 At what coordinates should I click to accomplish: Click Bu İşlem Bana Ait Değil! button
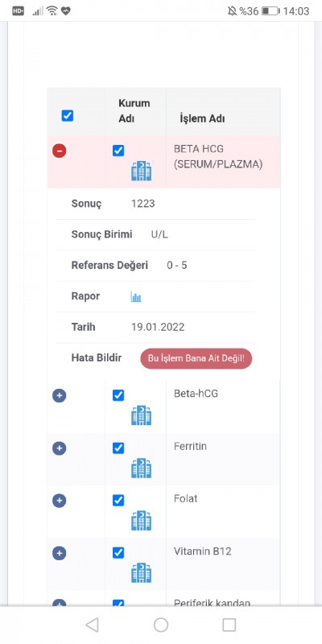click(x=196, y=358)
